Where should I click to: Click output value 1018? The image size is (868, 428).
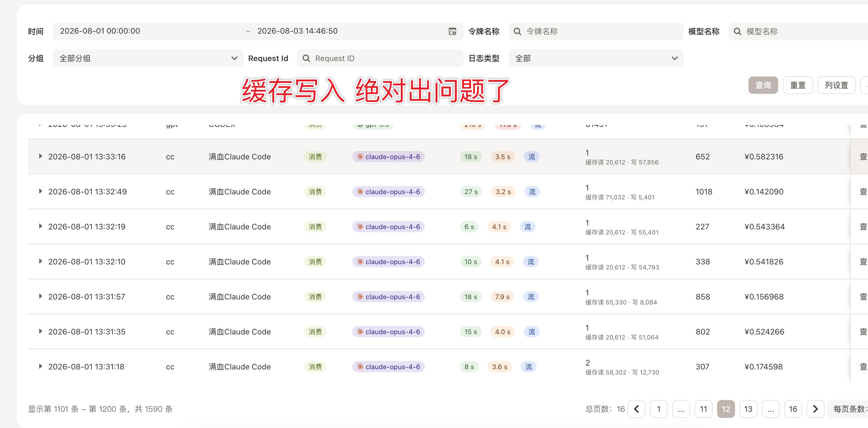[704, 192]
